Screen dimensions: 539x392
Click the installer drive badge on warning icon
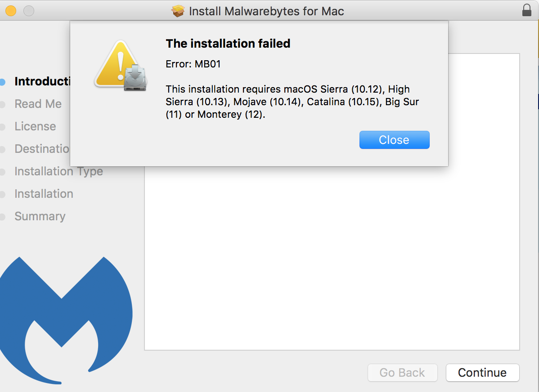(135, 78)
